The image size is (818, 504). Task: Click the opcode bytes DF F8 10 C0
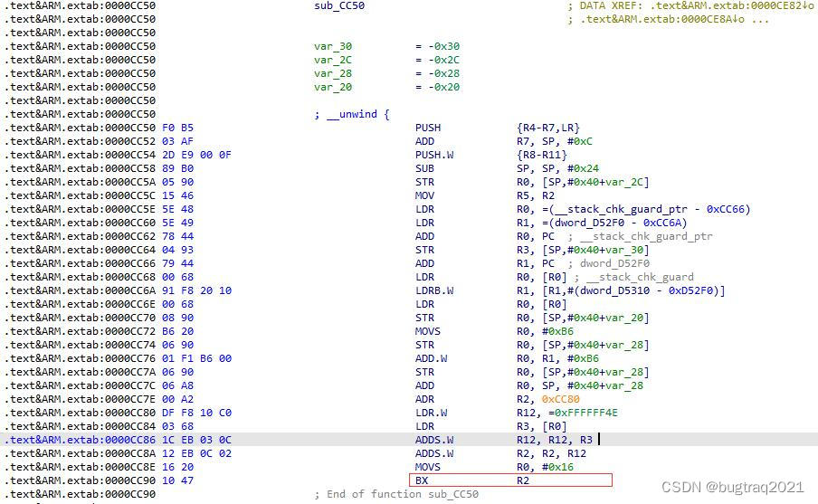click(x=196, y=413)
